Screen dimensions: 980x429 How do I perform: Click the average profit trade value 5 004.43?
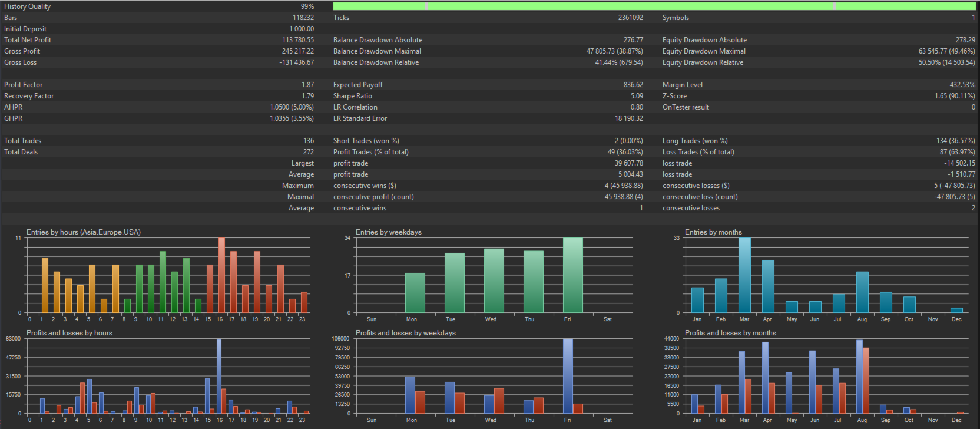click(x=631, y=174)
